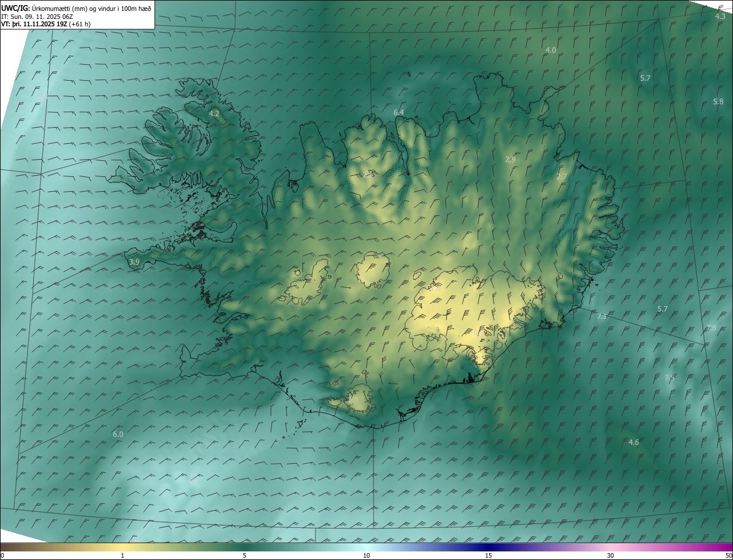The height and width of the screenshot is (560, 733).
Task: Click the 'IT: Sun. 09. 11. 2025 06Z' line
Action: [36, 16]
